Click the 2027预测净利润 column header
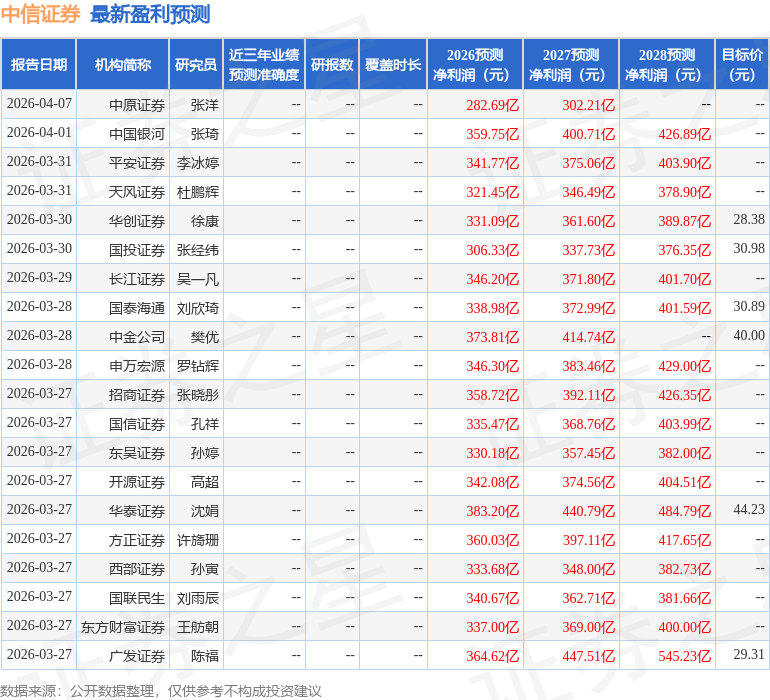770x700 pixels. [571, 65]
